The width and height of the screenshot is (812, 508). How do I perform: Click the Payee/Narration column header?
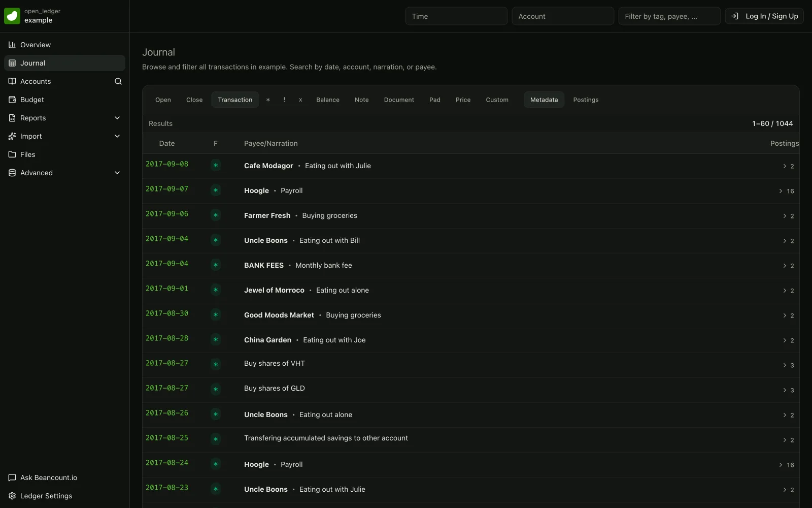pyautogui.click(x=271, y=143)
